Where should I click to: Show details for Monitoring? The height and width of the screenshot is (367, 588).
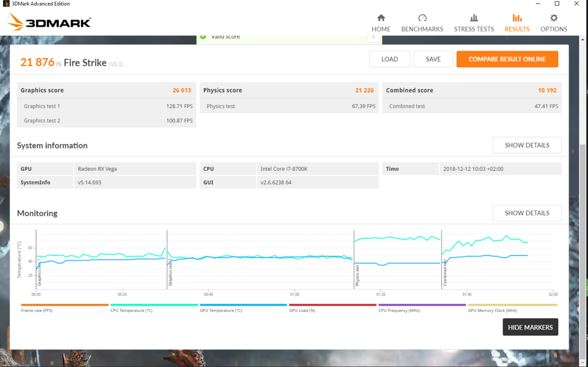(527, 213)
